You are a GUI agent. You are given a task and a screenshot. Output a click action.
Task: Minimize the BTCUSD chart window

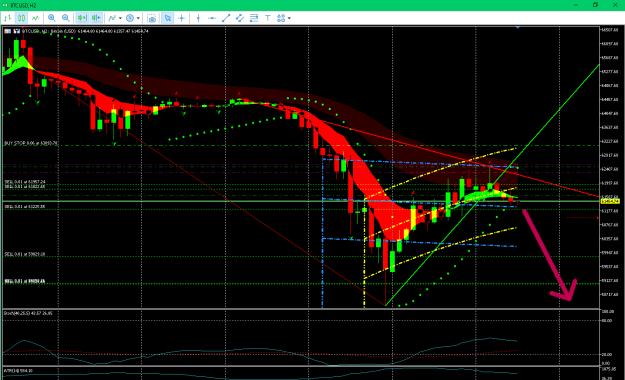coord(576,5)
